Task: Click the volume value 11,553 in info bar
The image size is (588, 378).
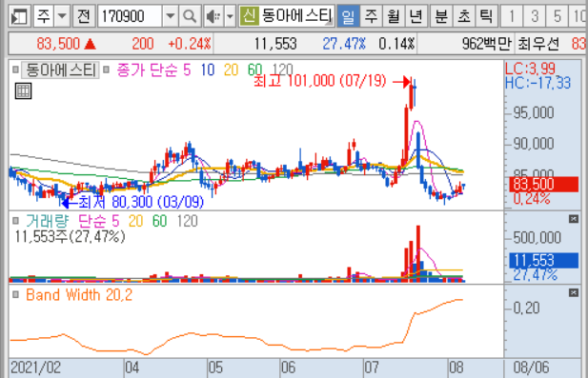Action: pos(275,44)
